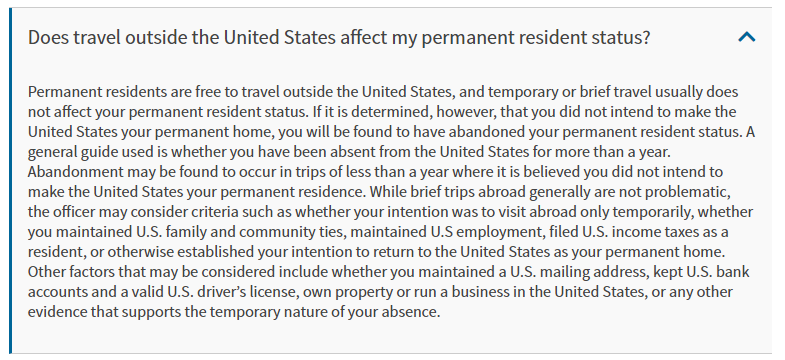Viewport: 785px width, 360px height.
Task: Click the sentence starting 'Other factors that may'
Action: (388, 292)
